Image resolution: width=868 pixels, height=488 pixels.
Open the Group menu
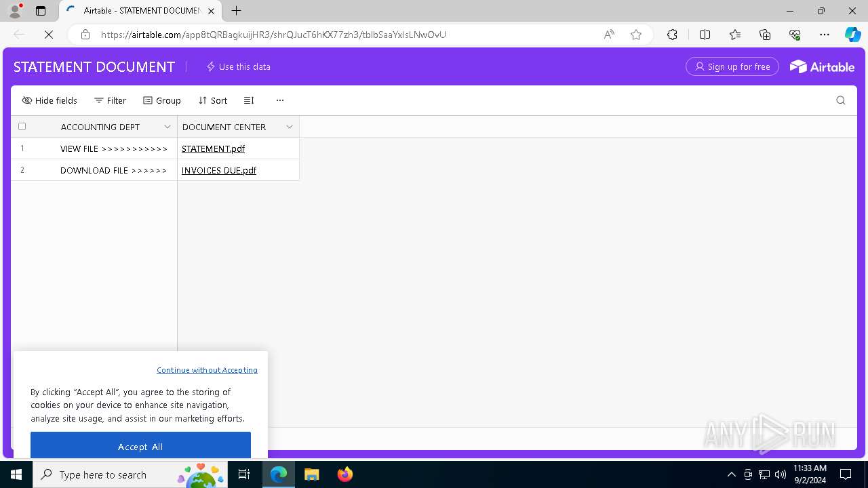coord(161,100)
